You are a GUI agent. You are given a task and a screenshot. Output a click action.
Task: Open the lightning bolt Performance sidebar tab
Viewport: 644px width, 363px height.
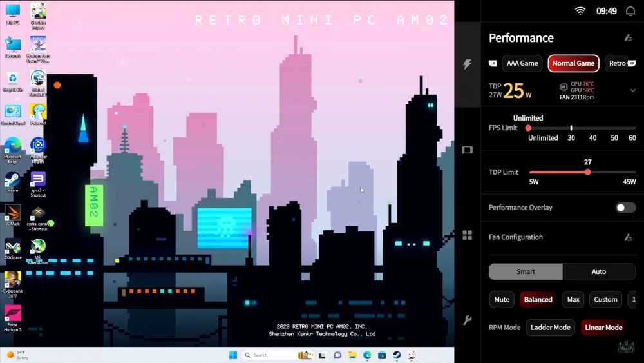click(468, 64)
